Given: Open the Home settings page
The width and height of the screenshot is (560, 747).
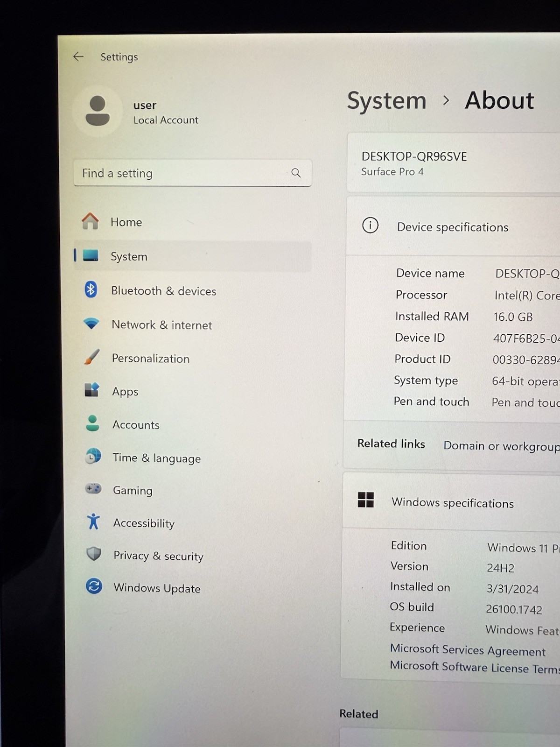Looking at the screenshot, I should [192, 222].
